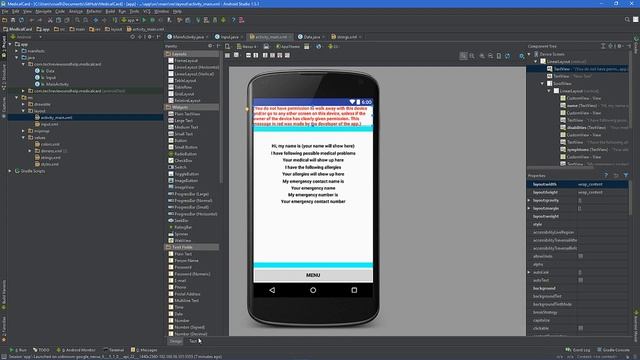The image size is (640, 360).
Task: Click the recent apps button in phone preview
Action: click(x=354, y=290)
